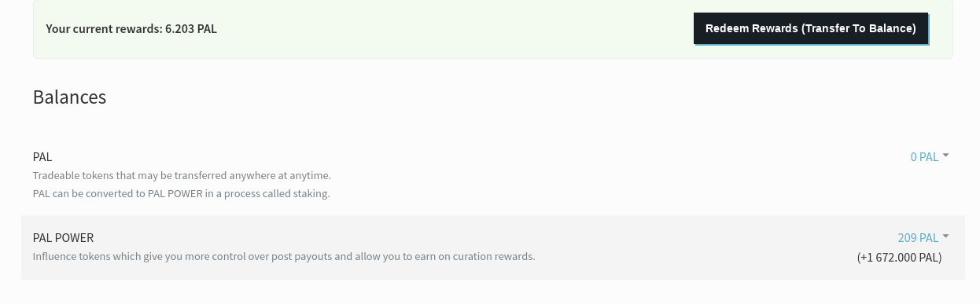Screen dimensions: 980x304
Task: Open the 209 PAL power dropdown
Action: coord(923,237)
